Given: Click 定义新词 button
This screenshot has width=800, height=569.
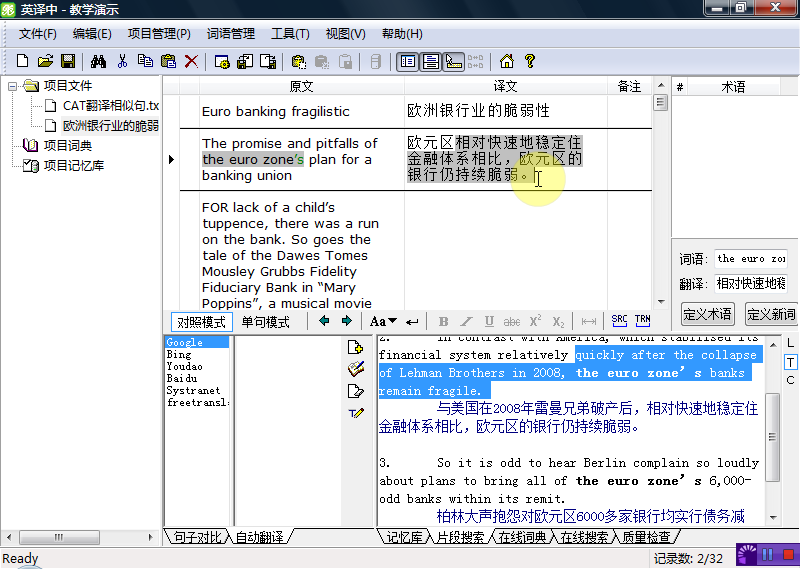Looking at the screenshot, I should click(771, 314).
